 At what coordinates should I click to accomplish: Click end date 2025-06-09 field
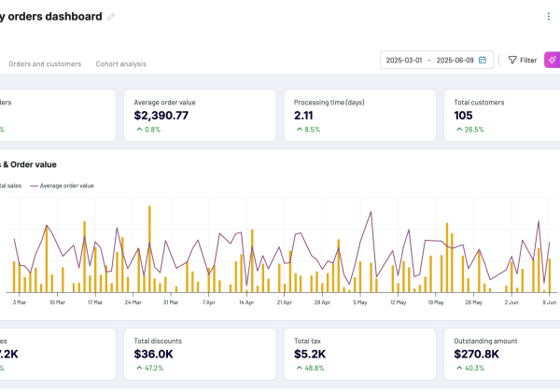click(x=455, y=60)
